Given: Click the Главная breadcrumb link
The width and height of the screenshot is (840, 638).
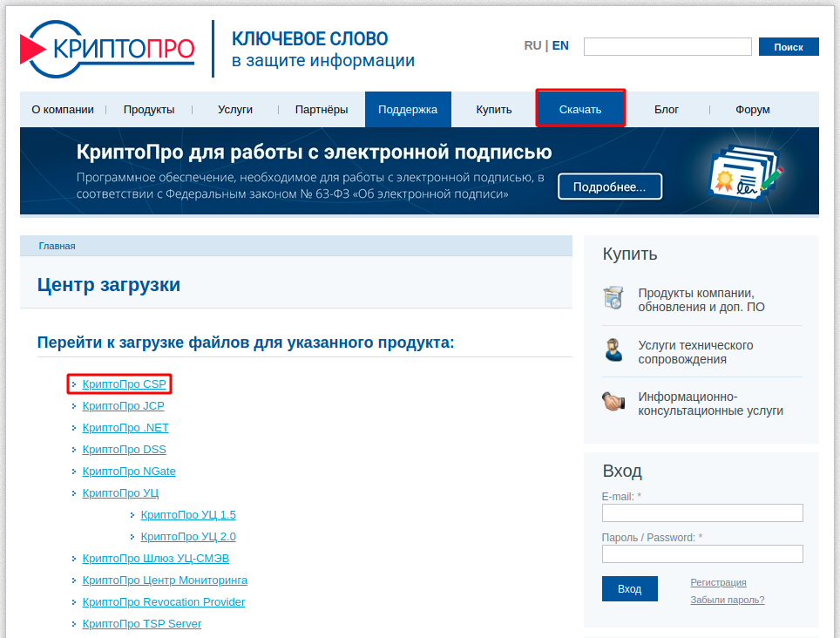Looking at the screenshot, I should [57, 246].
